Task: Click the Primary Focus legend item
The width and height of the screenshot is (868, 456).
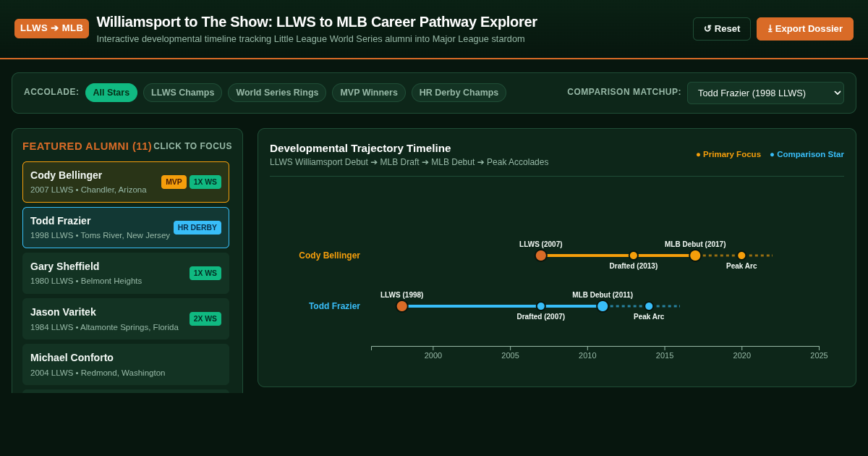Action: click(x=728, y=154)
